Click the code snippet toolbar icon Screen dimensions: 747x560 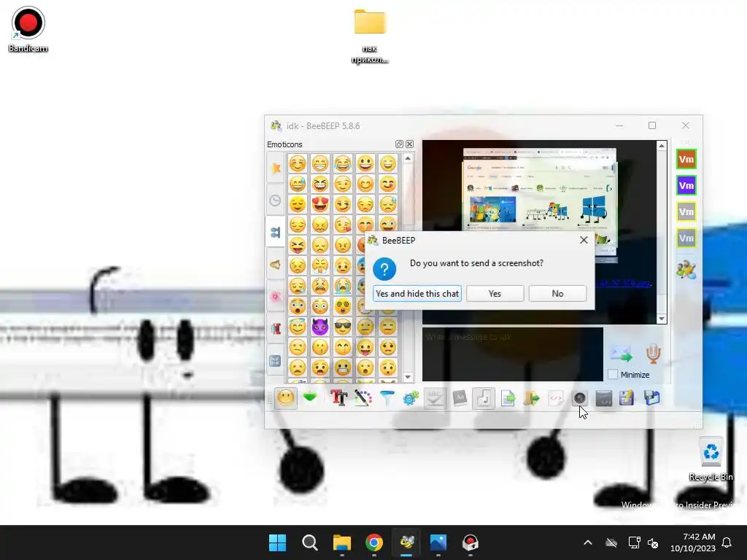pyautogui.click(x=555, y=397)
